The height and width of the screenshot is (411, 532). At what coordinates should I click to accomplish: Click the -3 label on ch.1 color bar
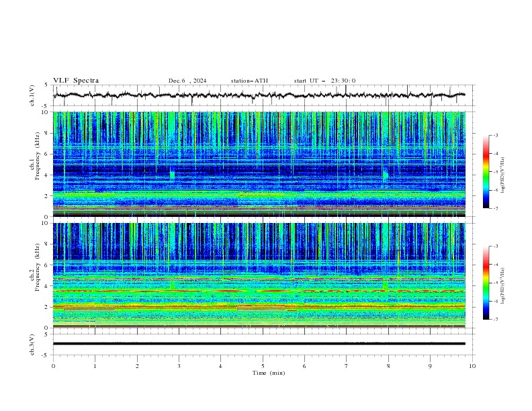tap(496, 135)
